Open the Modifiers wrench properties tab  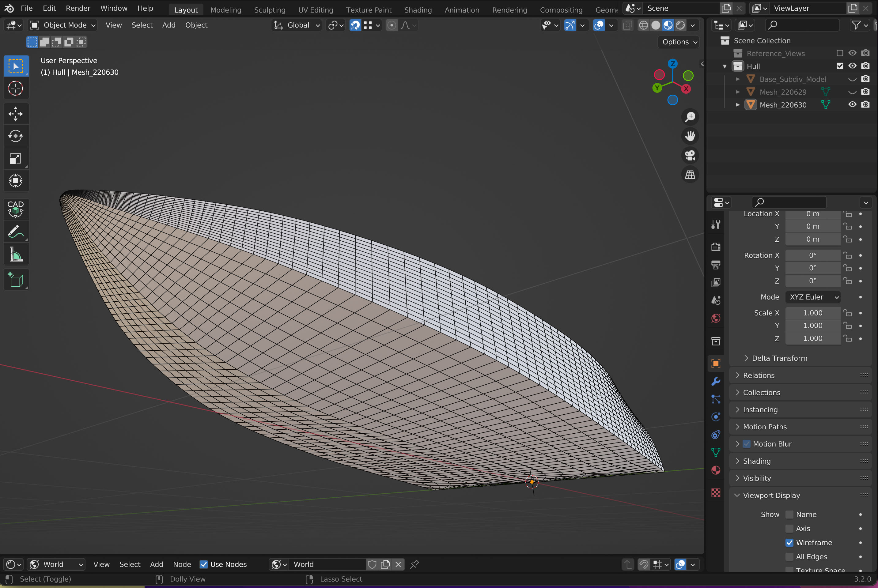tap(716, 381)
